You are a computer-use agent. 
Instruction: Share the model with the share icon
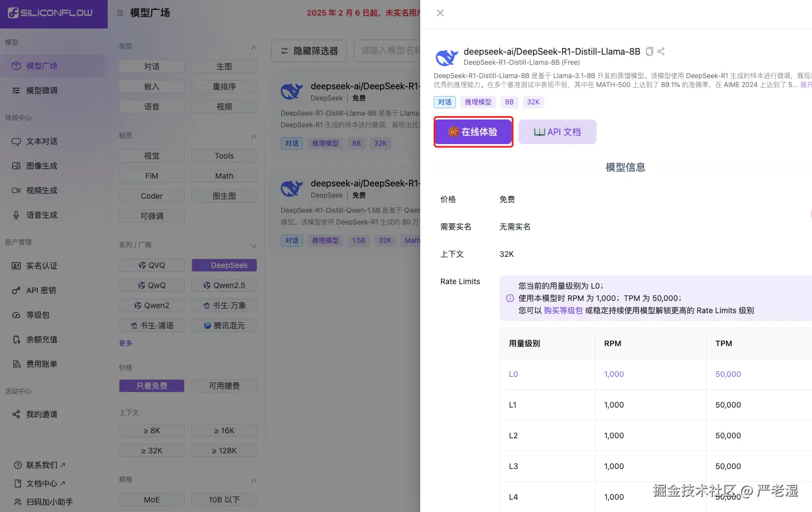tap(661, 51)
